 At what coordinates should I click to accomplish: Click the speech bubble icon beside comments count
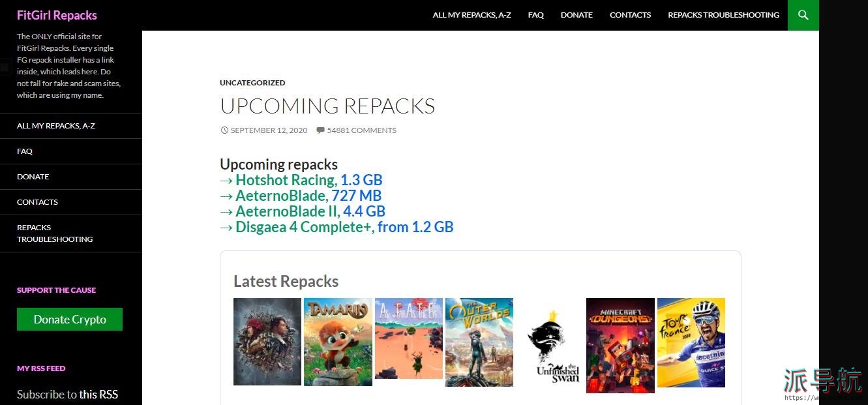click(320, 130)
